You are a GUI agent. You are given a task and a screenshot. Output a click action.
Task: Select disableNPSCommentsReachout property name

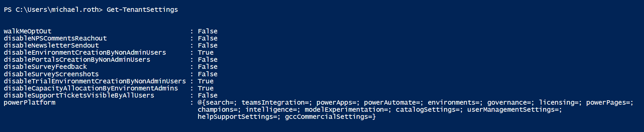pyautogui.click(x=55, y=38)
